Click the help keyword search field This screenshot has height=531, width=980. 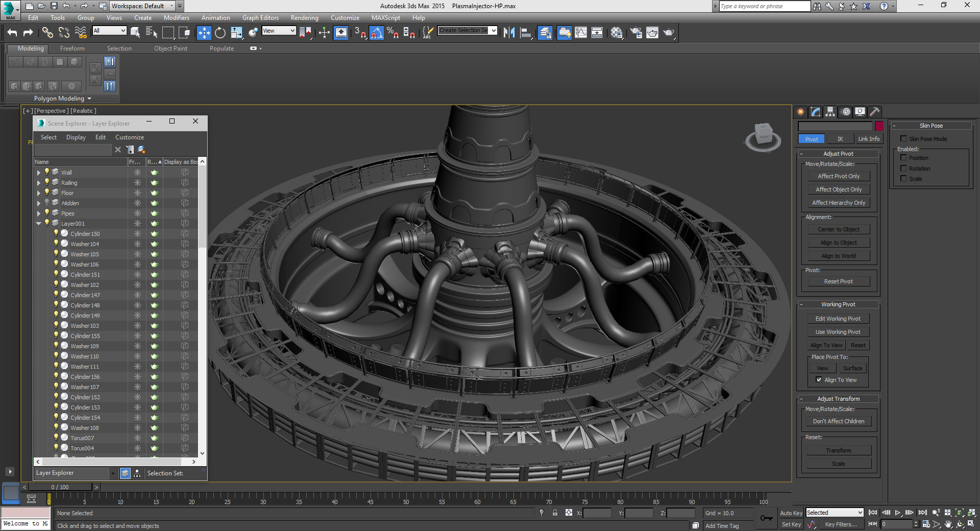(x=764, y=6)
